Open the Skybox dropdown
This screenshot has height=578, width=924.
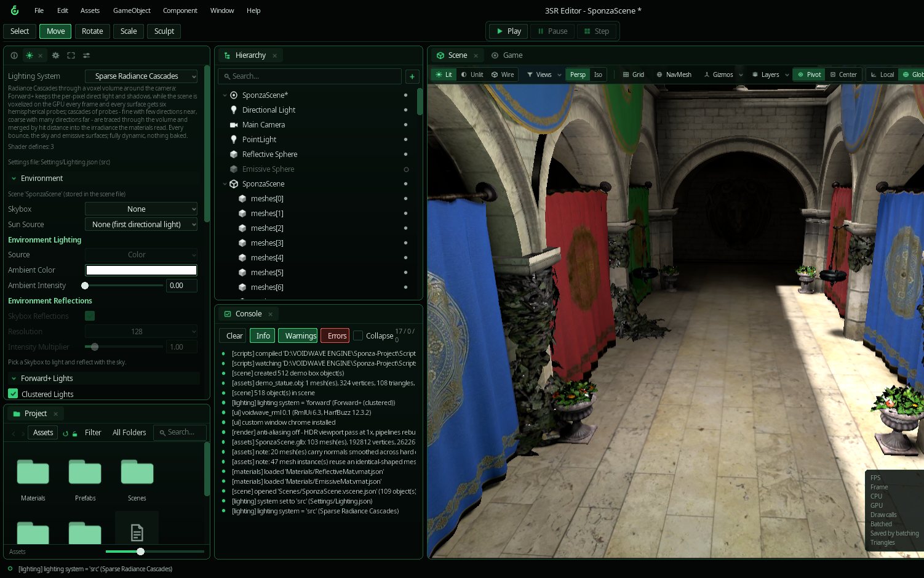click(x=141, y=209)
